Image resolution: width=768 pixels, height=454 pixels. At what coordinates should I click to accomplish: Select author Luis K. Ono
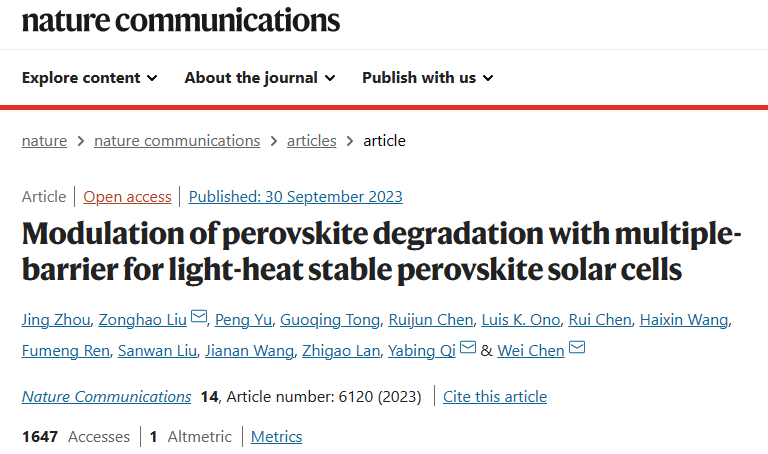coord(521,320)
